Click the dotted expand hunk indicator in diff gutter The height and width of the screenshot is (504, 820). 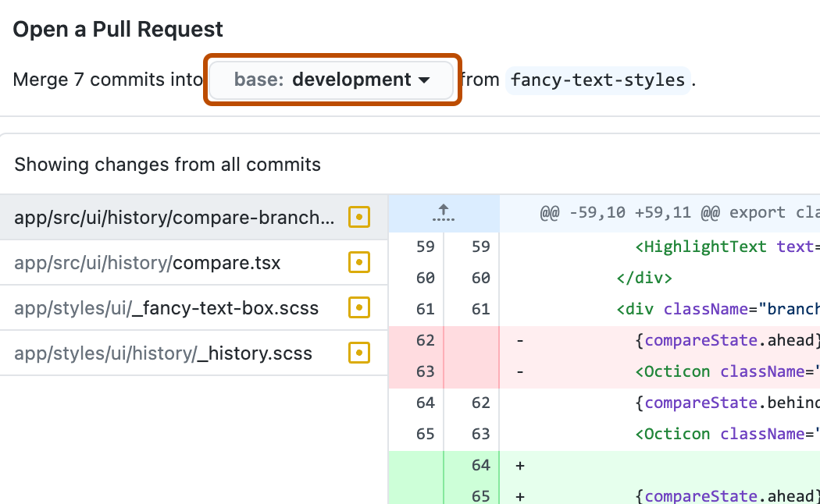point(444,222)
